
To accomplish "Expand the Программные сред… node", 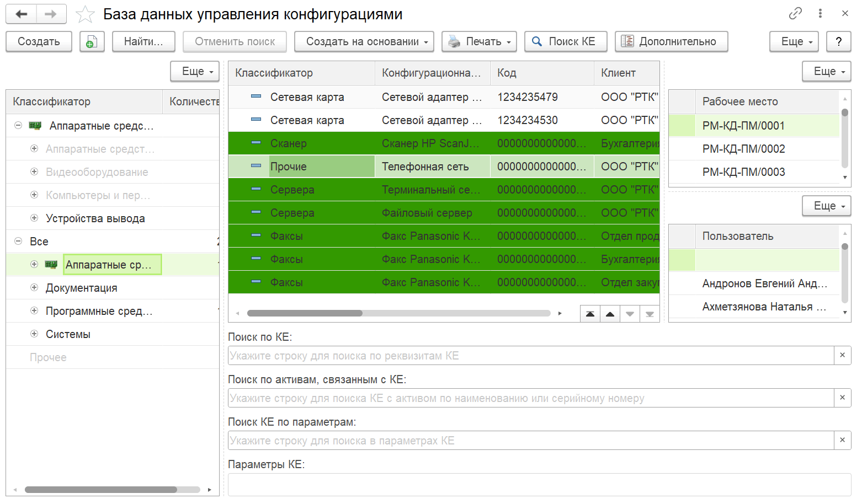I will coord(34,311).
